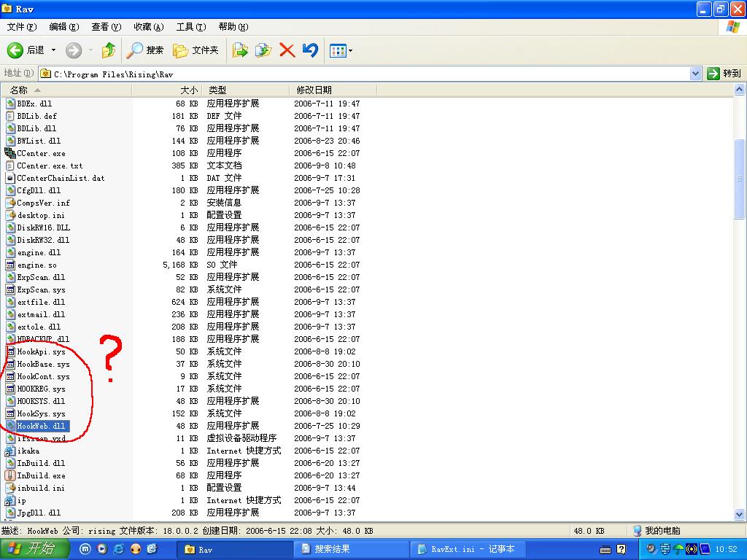747x560 pixels.
Task: Click the CCenter.exe file icon
Action: point(10,153)
